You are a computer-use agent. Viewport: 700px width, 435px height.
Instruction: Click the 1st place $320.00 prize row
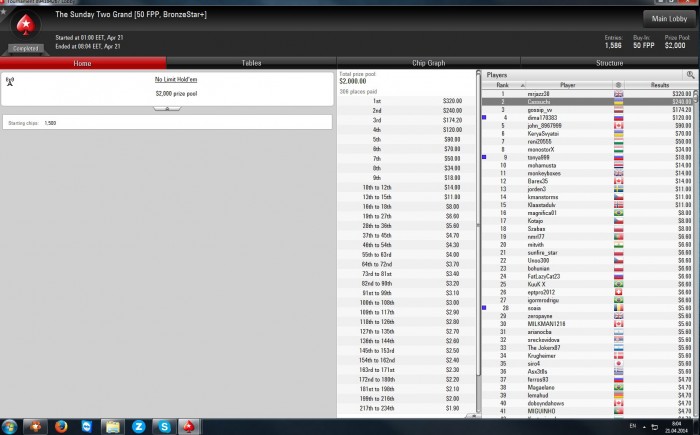(x=406, y=101)
